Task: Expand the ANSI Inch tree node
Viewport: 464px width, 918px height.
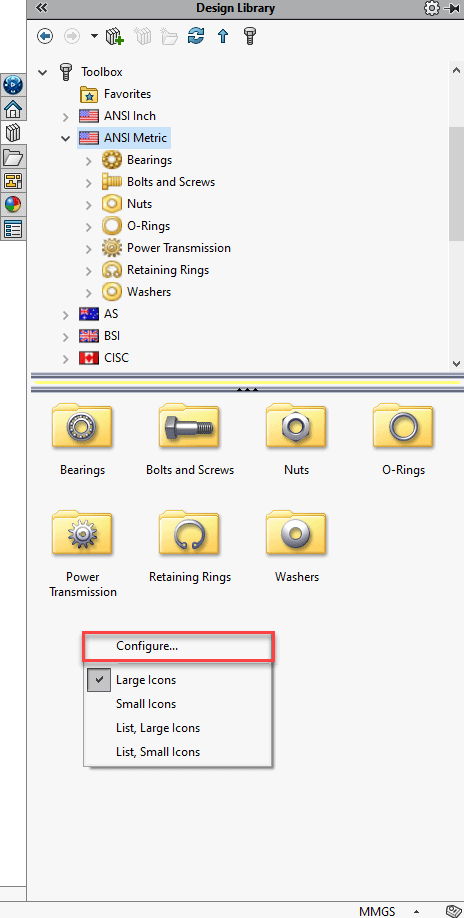Action: coord(66,117)
